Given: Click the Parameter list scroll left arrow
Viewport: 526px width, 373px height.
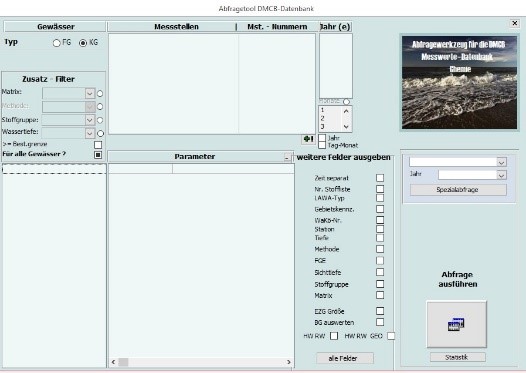Looking at the screenshot, I should tap(114, 362).
